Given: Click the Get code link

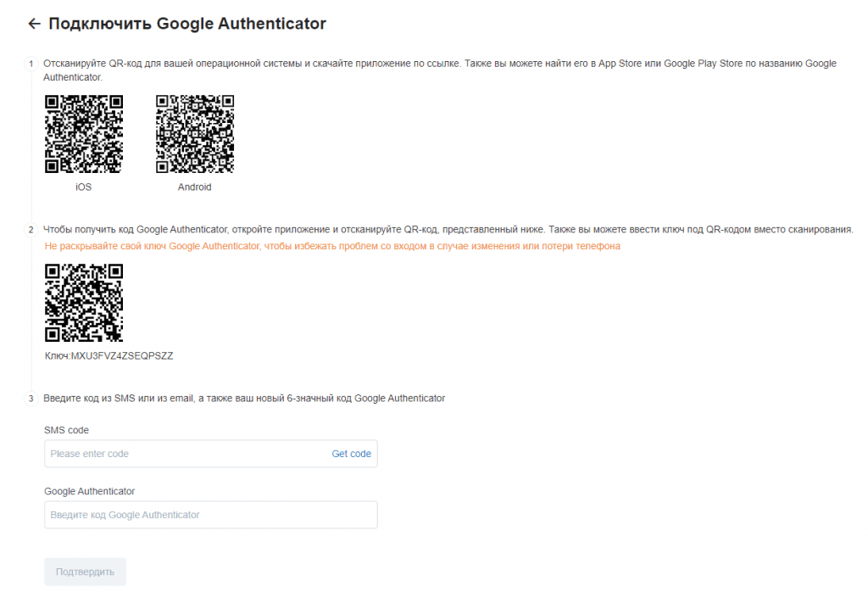Looking at the screenshot, I should tap(351, 454).
